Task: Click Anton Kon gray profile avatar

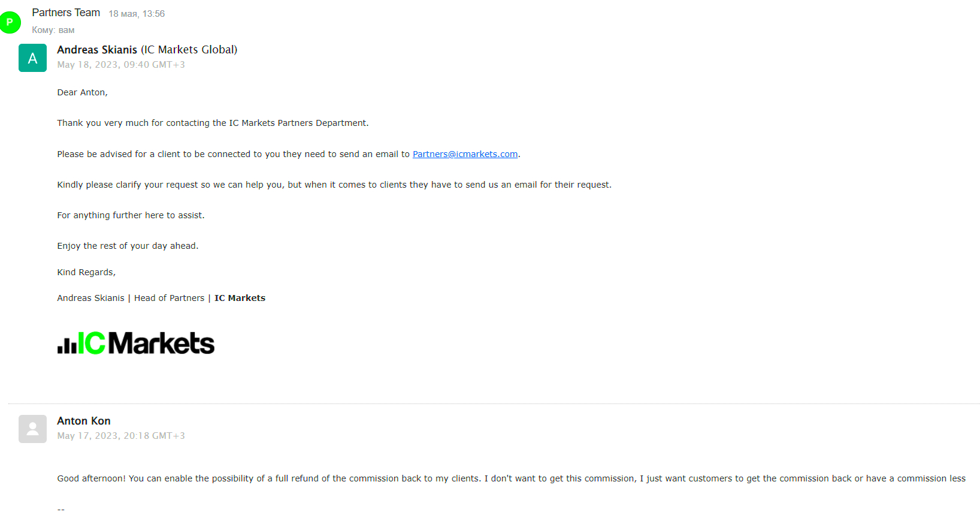Action: point(32,429)
